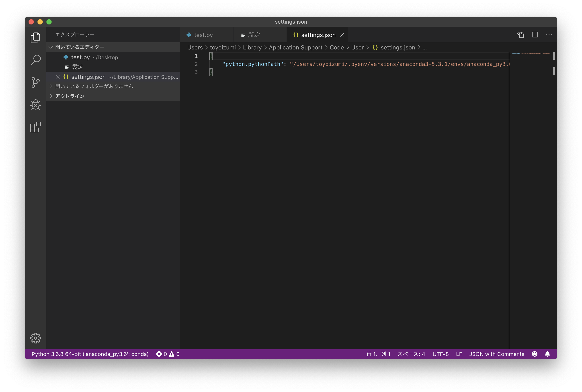
Task: Switch to the 設定 tab
Action: click(260, 35)
